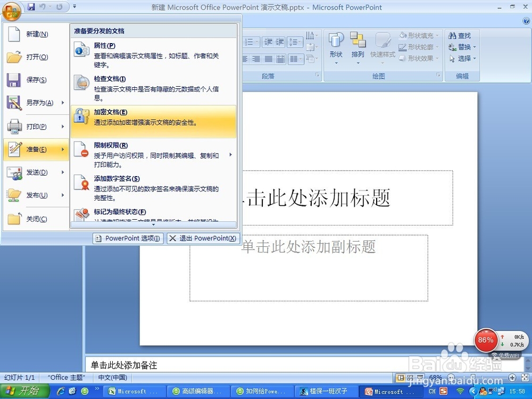Click 中文(中国) language indicator

112,377
